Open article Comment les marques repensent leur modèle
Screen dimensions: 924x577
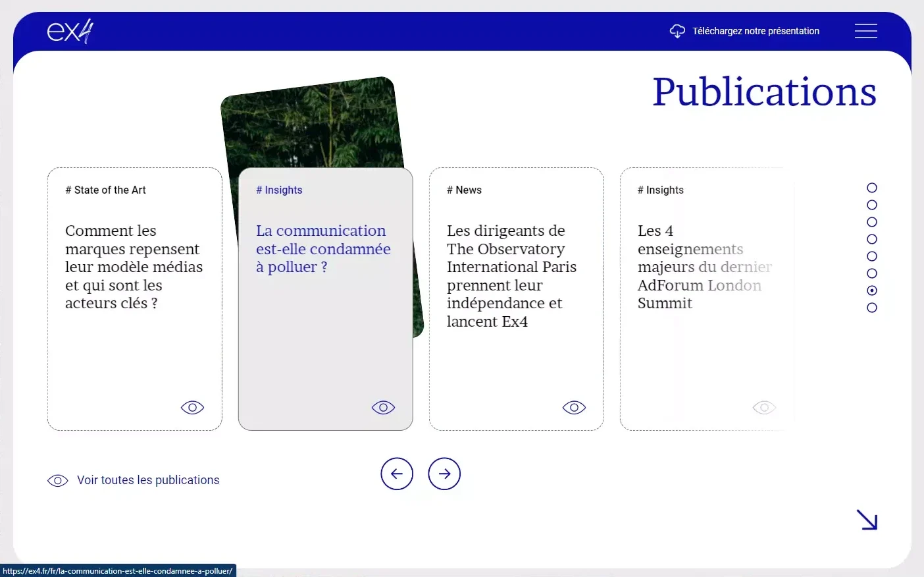coord(134,267)
